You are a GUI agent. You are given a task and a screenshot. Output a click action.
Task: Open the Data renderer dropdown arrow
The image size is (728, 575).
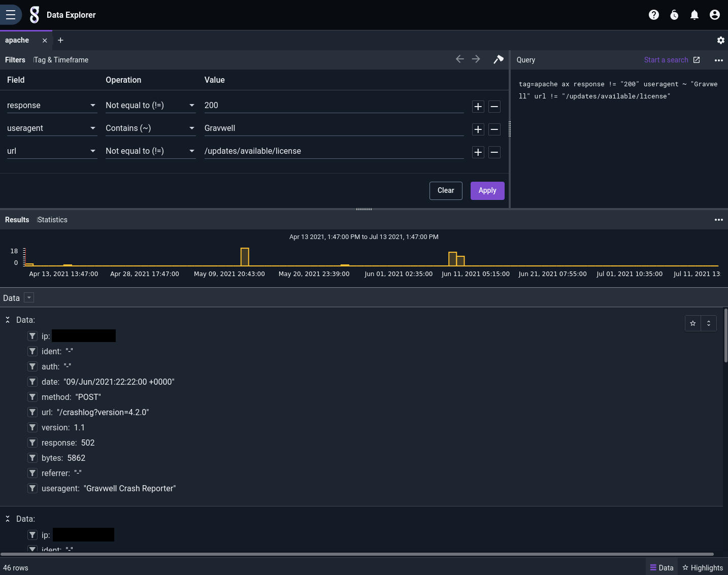pyautogui.click(x=29, y=298)
